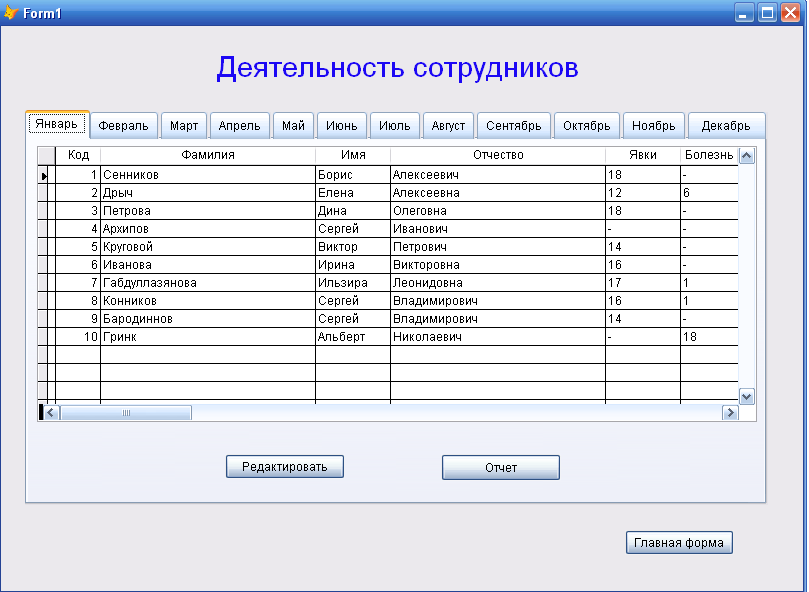The height and width of the screenshot is (592, 809).
Task: Select the patronymic Алексеевна
Action: pos(498,193)
